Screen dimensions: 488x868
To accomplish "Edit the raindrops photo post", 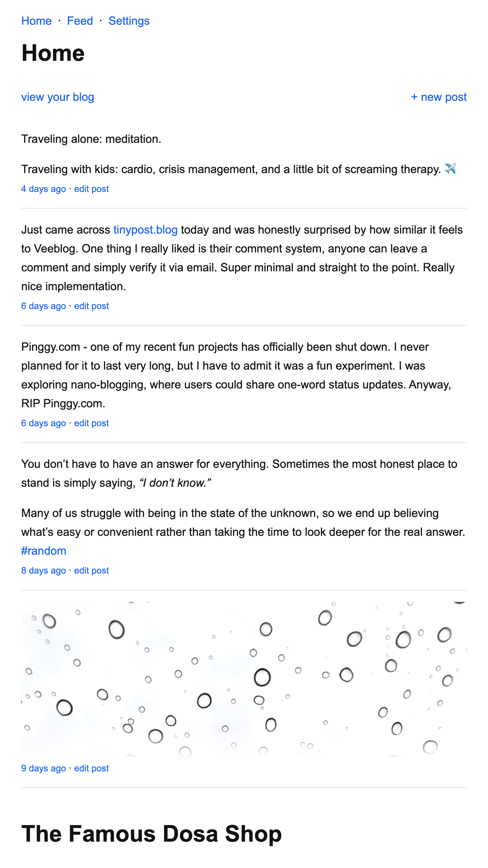I will [91, 768].
